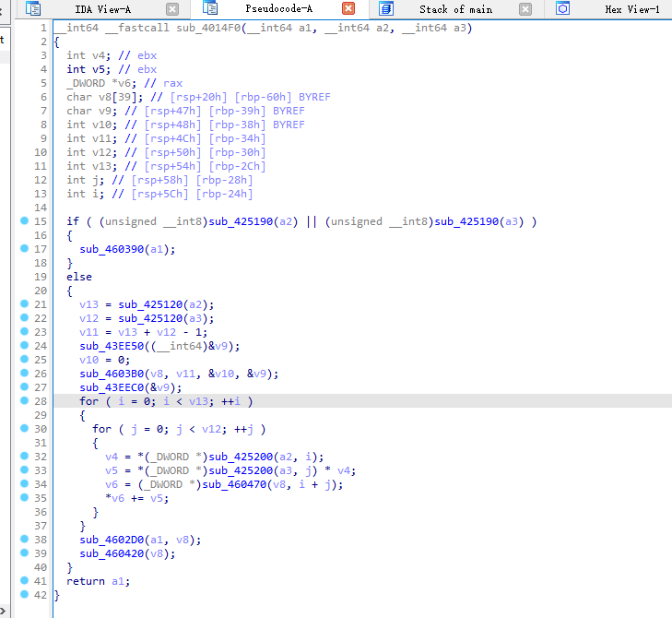Click line number 42 in the gutter
Screen dimensions: 672x618
point(41,595)
